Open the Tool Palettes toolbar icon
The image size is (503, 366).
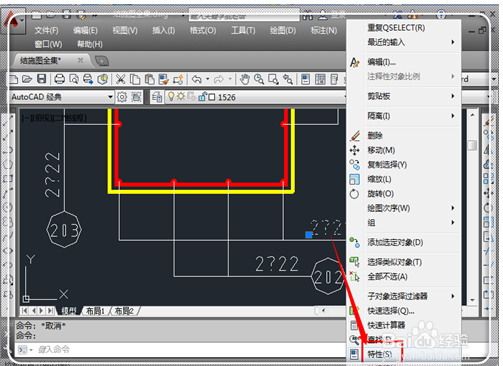(x=334, y=79)
